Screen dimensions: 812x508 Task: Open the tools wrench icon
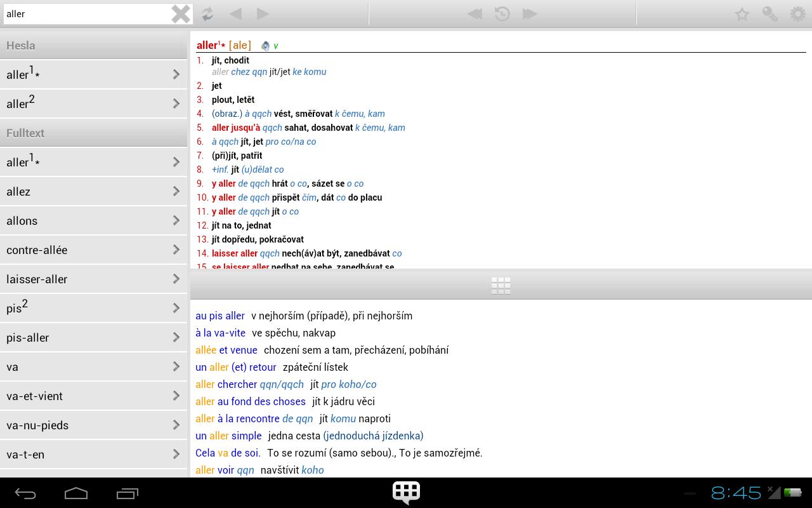point(770,13)
